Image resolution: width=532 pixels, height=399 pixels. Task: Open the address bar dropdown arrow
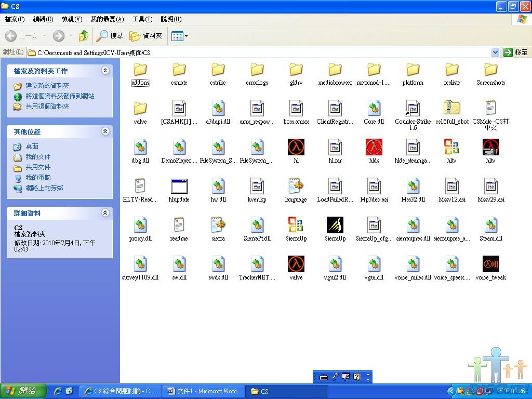pyautogui.click(x=495, y=52)
